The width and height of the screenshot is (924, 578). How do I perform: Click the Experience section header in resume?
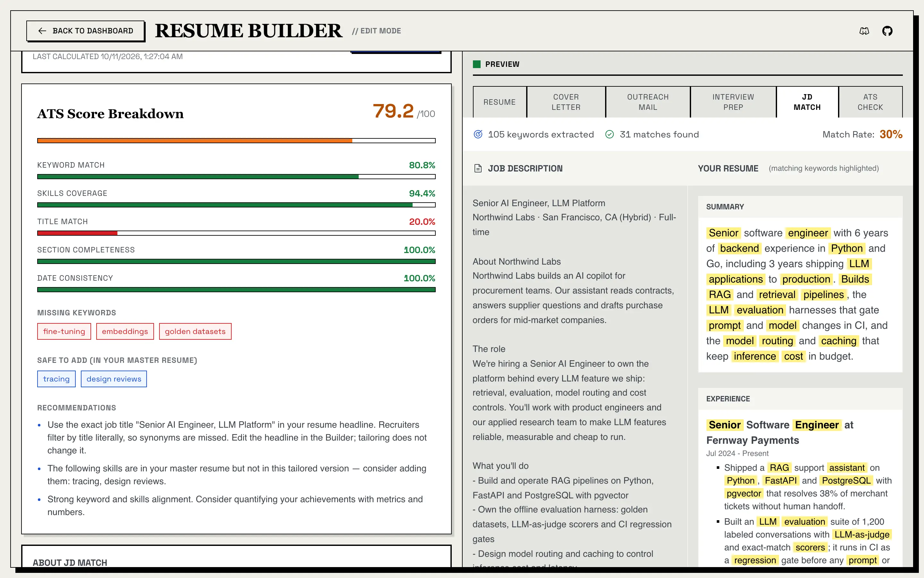pos(728,399)
